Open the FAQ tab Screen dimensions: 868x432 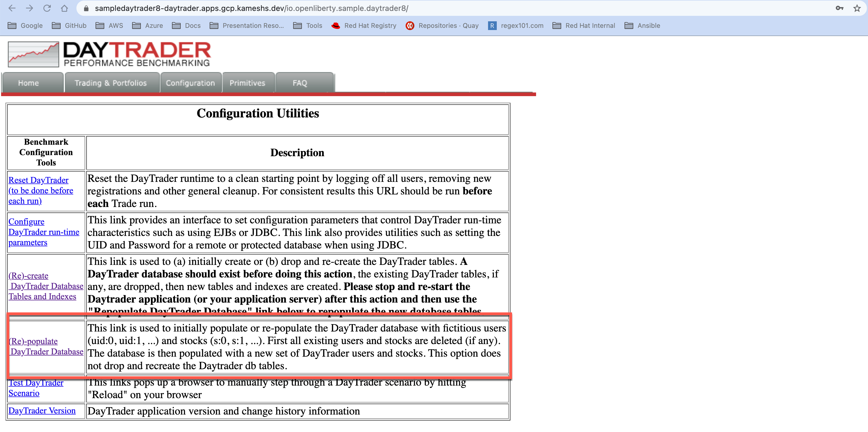[x=305, y=82]
